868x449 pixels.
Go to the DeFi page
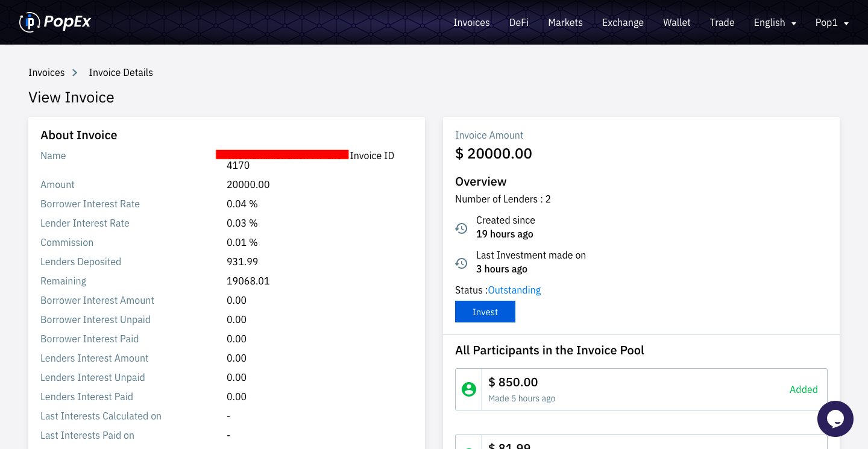tap(518, 22)
